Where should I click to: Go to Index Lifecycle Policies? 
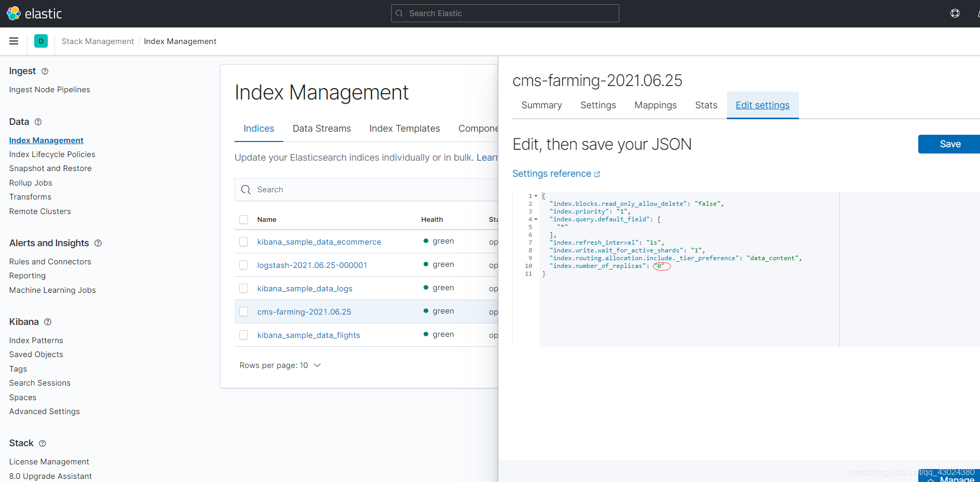pyautogui.click(x=52, y=154)
